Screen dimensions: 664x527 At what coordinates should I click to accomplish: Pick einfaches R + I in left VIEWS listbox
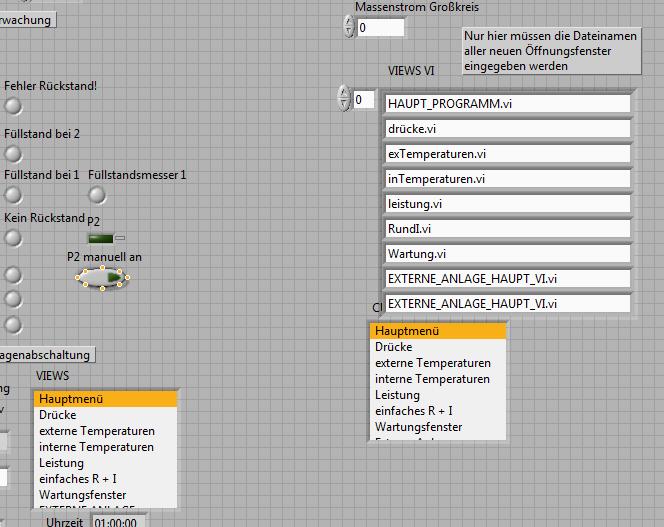(105, 479)
